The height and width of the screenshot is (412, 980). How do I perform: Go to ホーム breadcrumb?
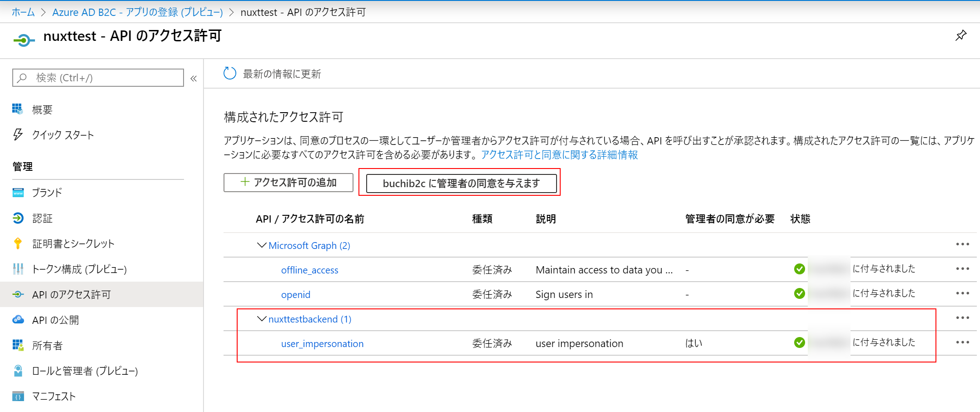click(x=23, y=12)
